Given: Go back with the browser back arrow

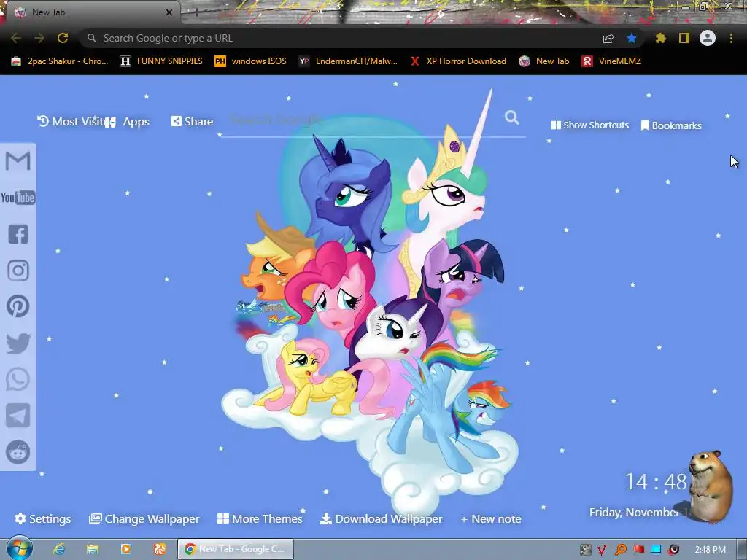Looking at the screenshot, I should point(16,38).
